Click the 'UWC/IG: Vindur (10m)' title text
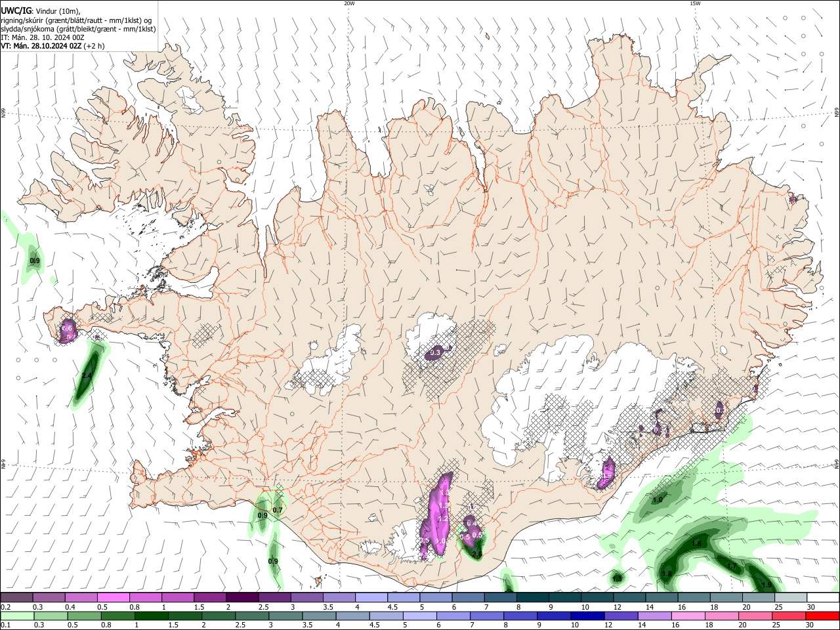This screenshot has height=630, width=840. point(40,10)
